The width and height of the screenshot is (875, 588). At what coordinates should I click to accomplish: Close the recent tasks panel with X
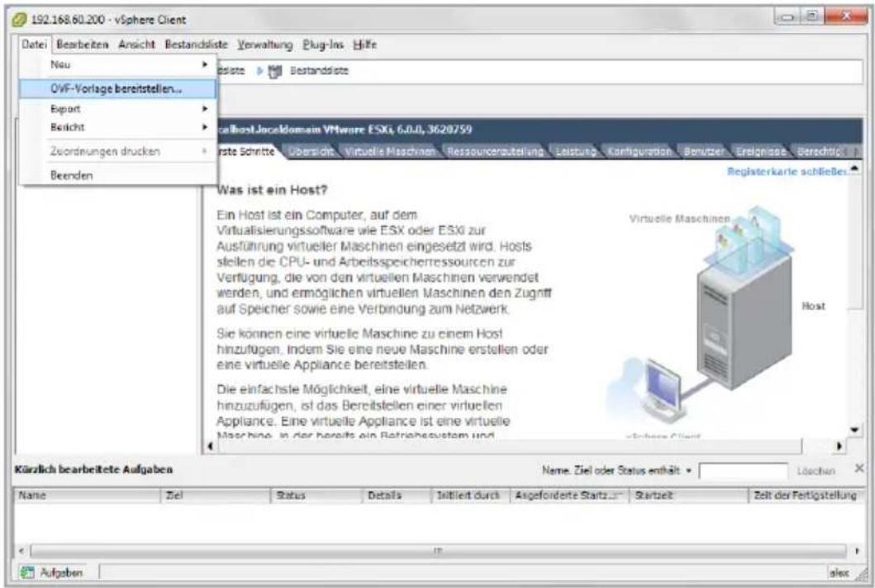coord(859,468)
